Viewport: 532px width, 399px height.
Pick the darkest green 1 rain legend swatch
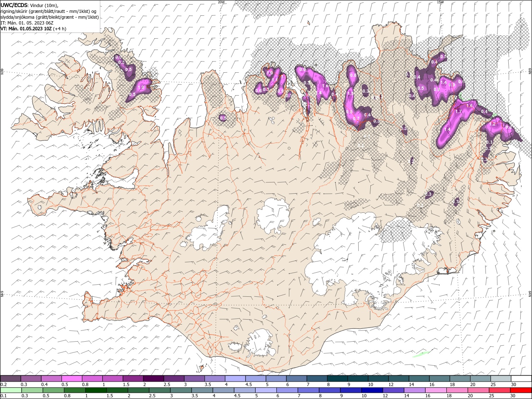point(96,390)
